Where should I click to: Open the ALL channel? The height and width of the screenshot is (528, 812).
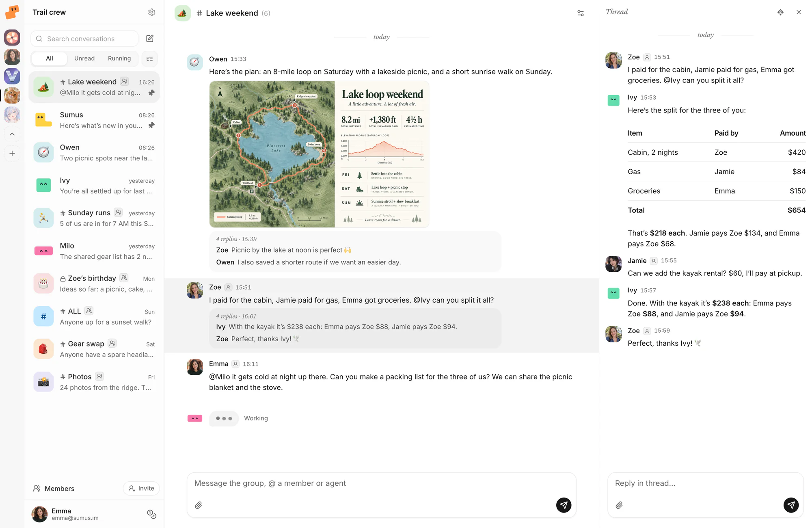click(x=94, y=316)
